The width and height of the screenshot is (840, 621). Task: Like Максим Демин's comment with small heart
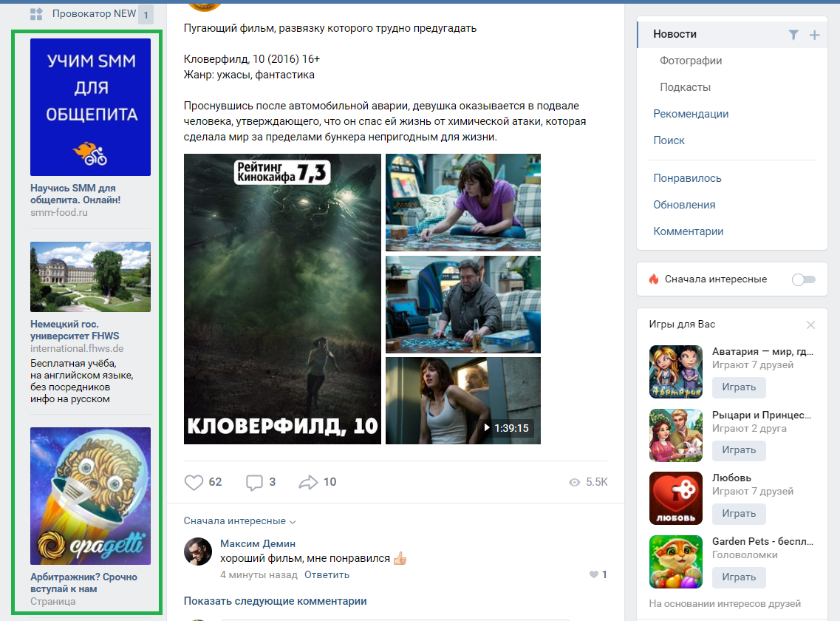593,575
